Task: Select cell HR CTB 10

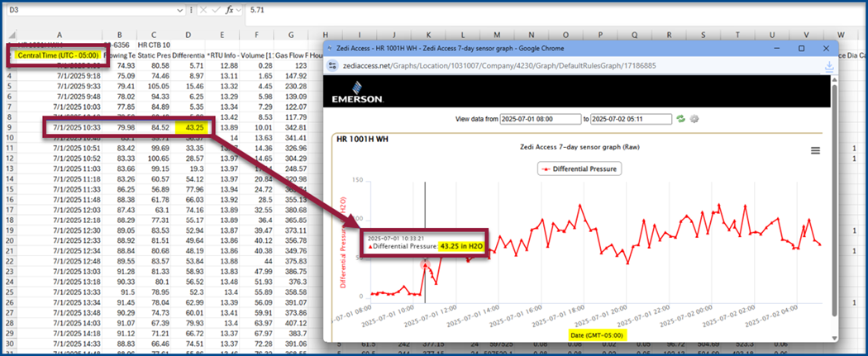Action: (x=154, y=45)
